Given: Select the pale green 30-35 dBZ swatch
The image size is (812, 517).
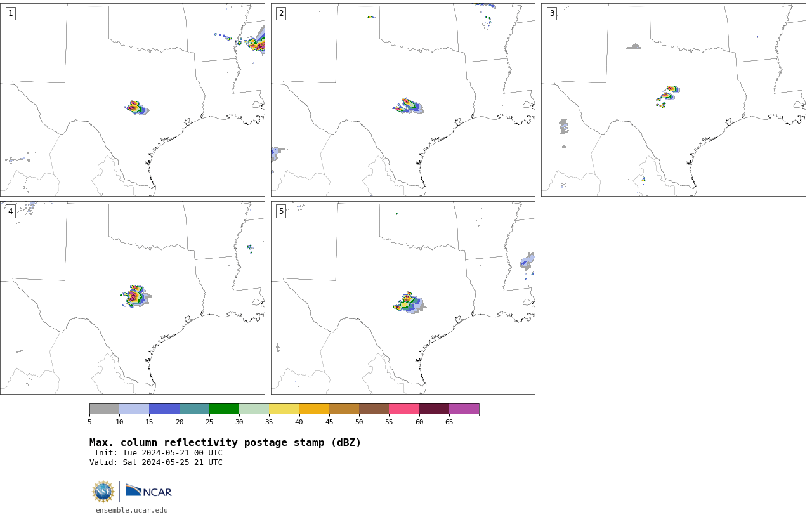Looking at the screenshot, I should point(254,409).
